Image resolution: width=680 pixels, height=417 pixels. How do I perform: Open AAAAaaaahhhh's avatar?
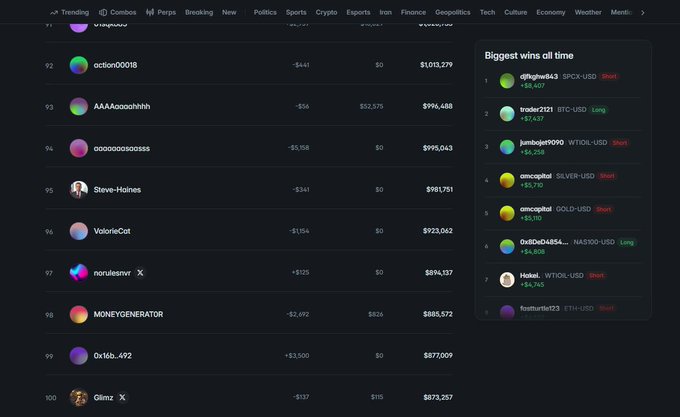pos(79,107)
